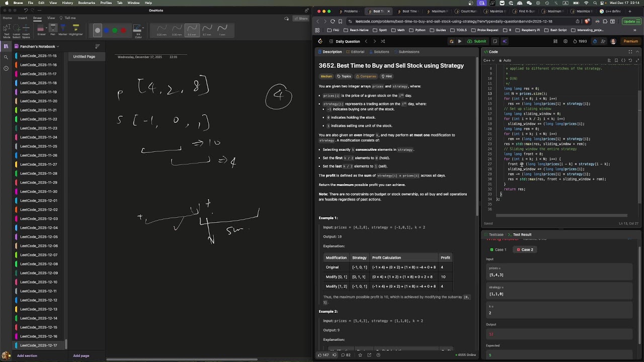Select the Highlighter tool

pos(76,29)
